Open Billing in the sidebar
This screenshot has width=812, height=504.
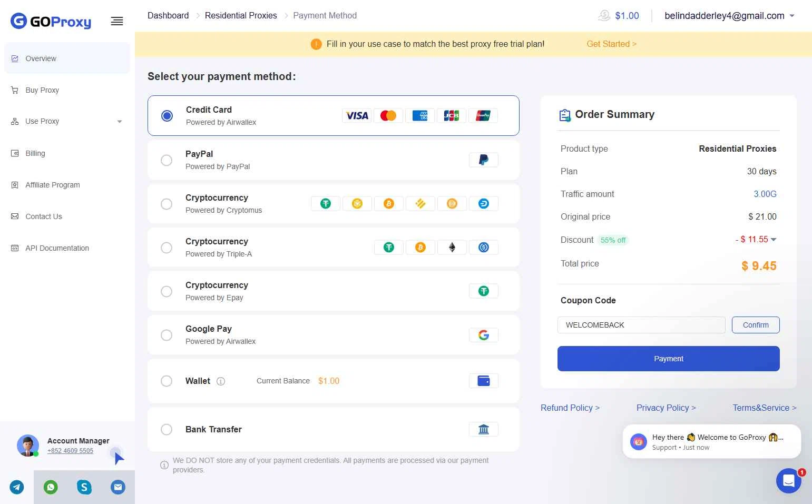point(67,153)
